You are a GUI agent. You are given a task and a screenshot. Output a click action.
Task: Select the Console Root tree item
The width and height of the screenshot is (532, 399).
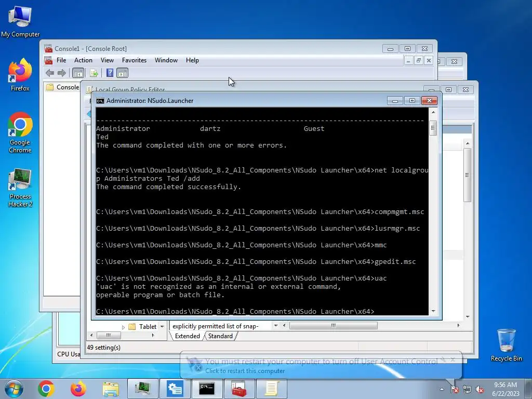tap(63, 87)
